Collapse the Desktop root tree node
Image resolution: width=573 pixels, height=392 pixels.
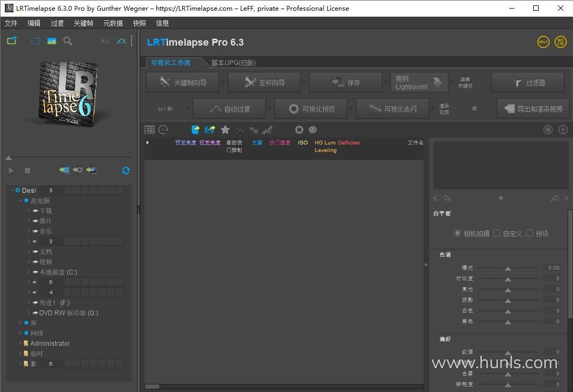[x=12, y=190]
